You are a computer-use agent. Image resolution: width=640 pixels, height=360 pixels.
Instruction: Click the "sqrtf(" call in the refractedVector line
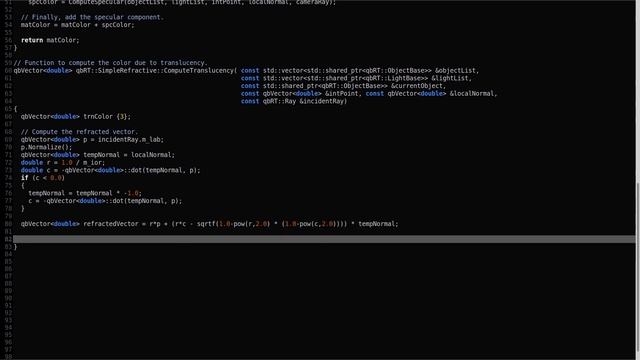click(x=208, y=224)
